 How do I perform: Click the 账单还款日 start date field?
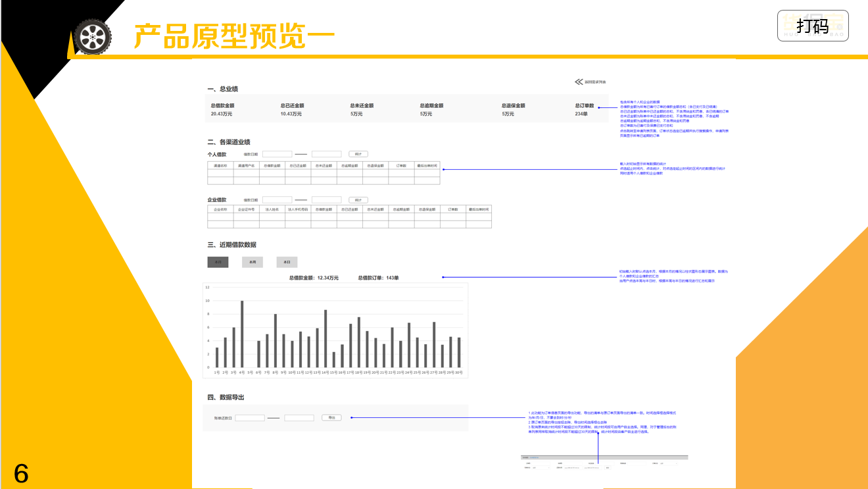click(250, 418)
